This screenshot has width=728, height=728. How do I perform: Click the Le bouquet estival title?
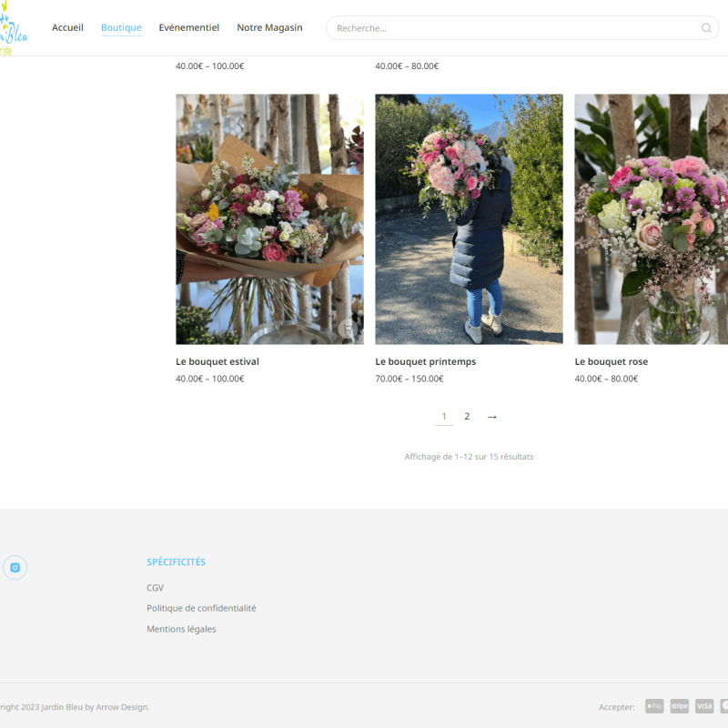[217, 361]
